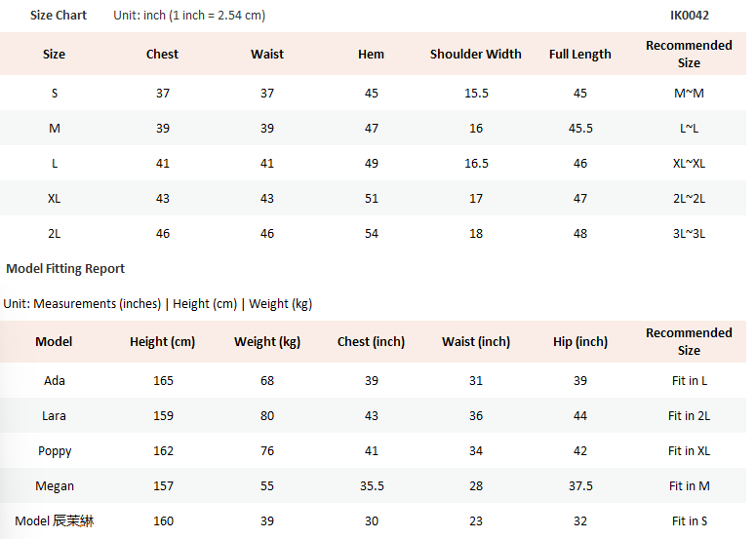Select the Height (cm) column header
Image resolution: width=756 pixels, height=539 pixels.
[163, 342]
